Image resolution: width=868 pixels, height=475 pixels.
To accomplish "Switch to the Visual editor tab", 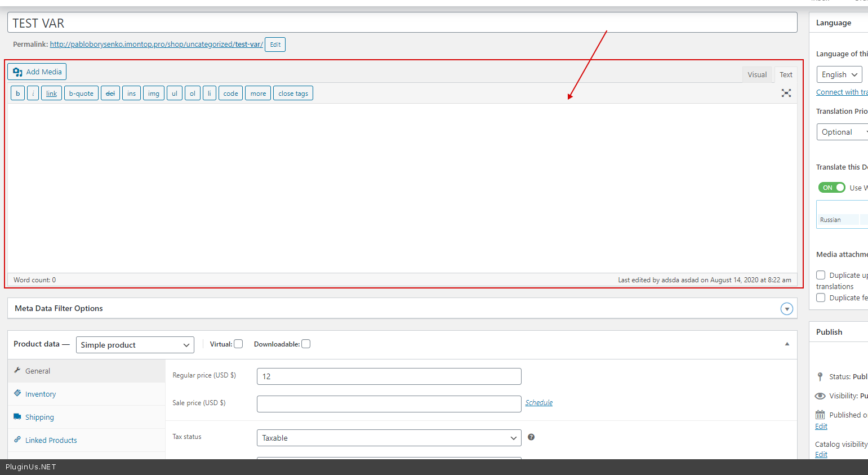I will coord(757,74).
